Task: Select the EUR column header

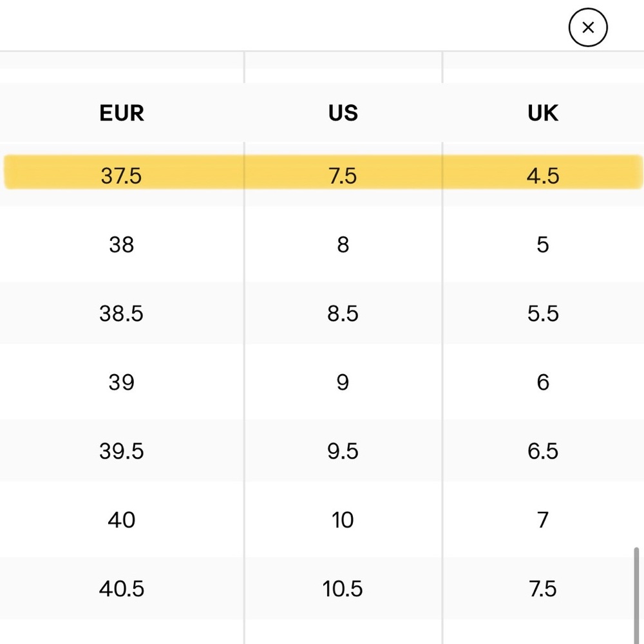Action: click(x=122, y=113)
